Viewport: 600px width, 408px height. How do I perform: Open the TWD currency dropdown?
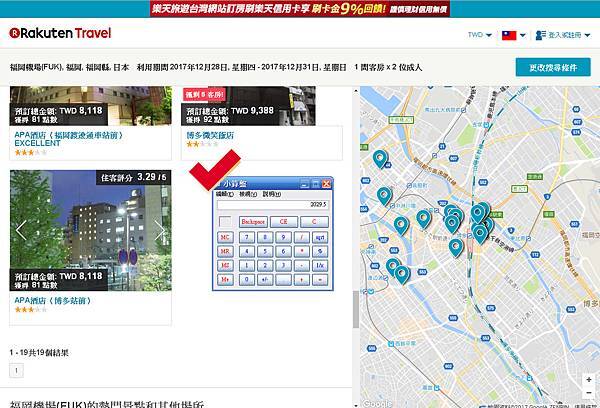click(x=479, y=35)
